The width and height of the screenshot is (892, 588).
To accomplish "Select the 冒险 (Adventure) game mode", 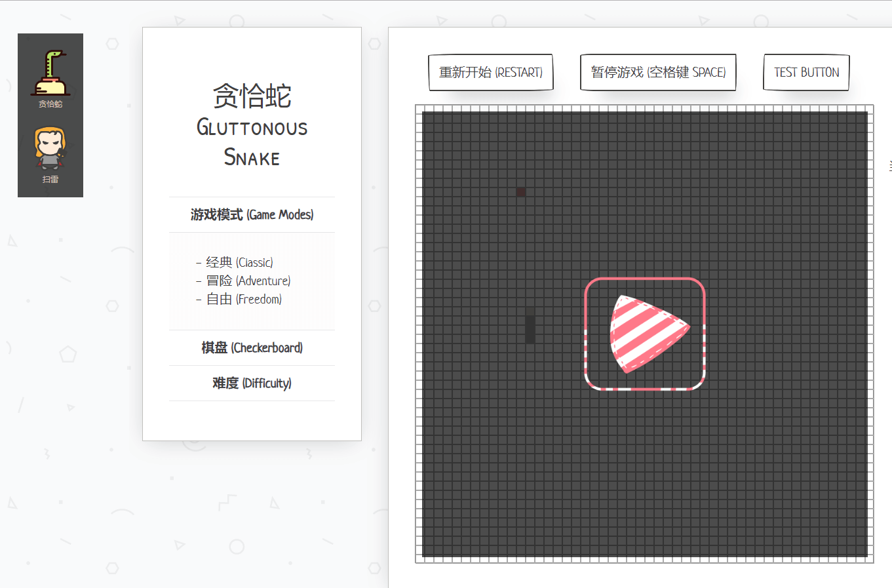I will point(248,281).
